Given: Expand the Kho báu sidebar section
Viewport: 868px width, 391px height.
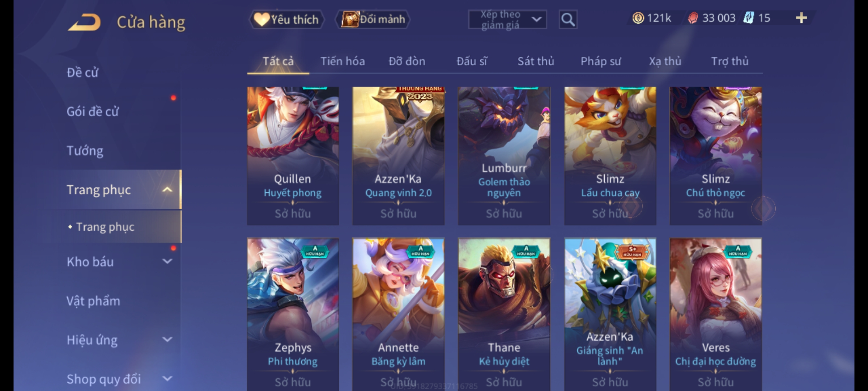Looking at the screenshot, I should (167, 261).
